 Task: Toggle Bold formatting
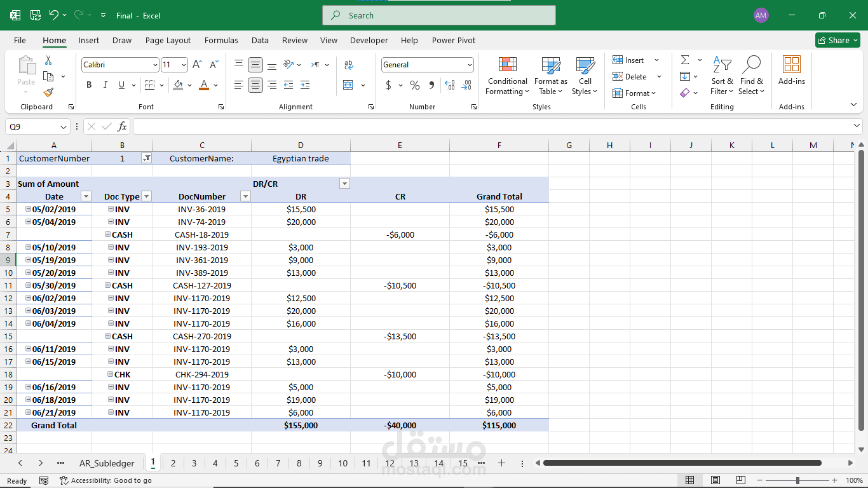pyautogui.click(x=89, y=85)
